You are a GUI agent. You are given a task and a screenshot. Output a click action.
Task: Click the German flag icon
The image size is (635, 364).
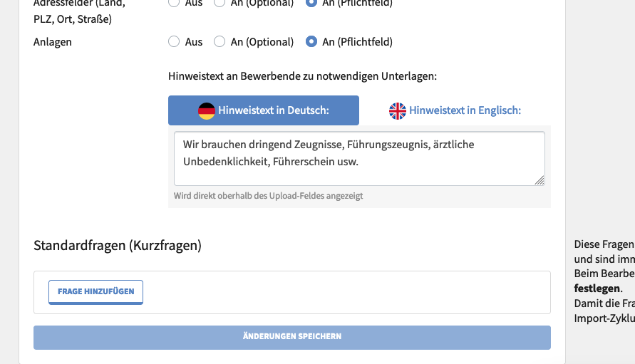[207, 110]
